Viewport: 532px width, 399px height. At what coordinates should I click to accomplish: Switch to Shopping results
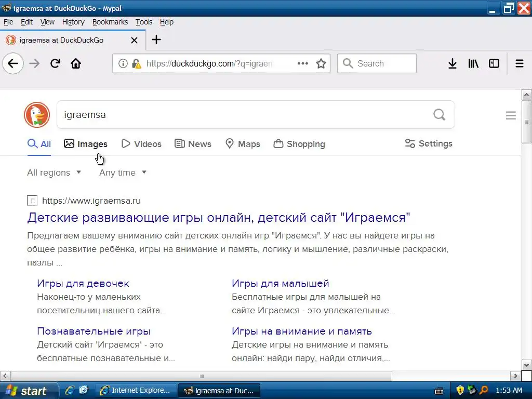(x=299, y=144)
